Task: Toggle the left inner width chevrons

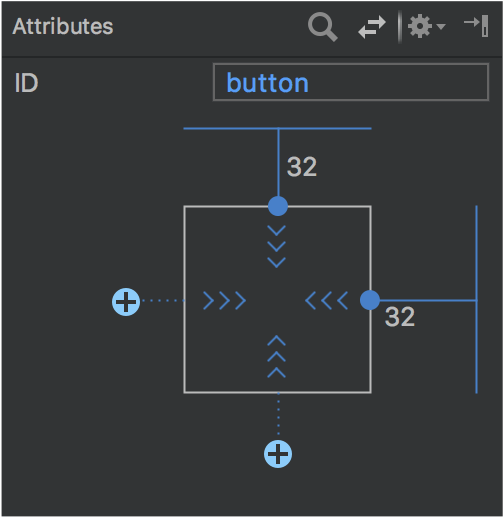Action: pyautogui.click(x=225, y=301)
